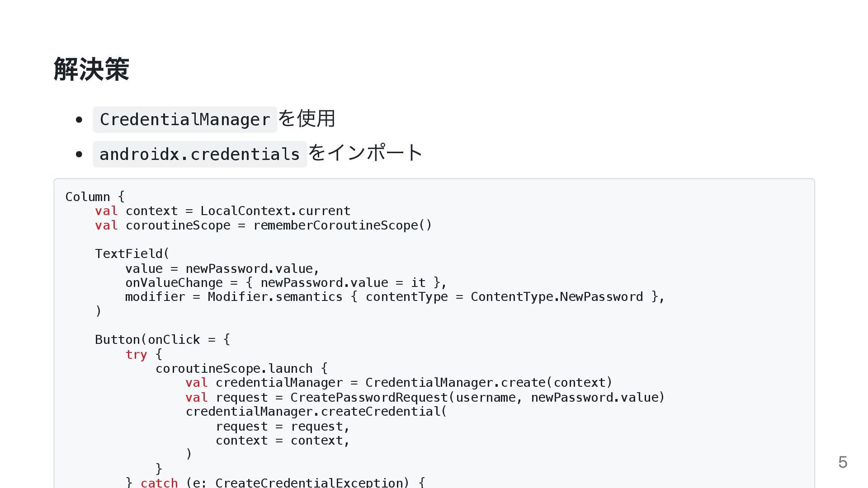Click rememberCoroutineScope() in the code

point(342,225)
